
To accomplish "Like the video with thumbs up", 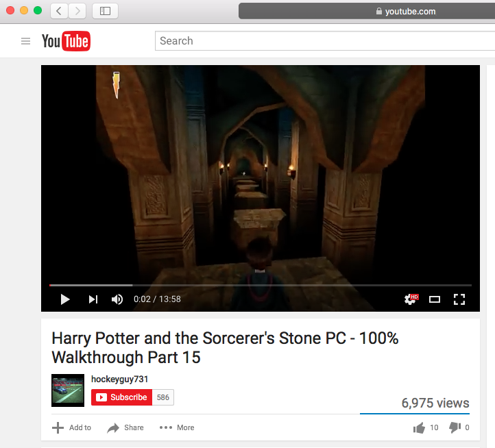I will [x=426, y=427].
